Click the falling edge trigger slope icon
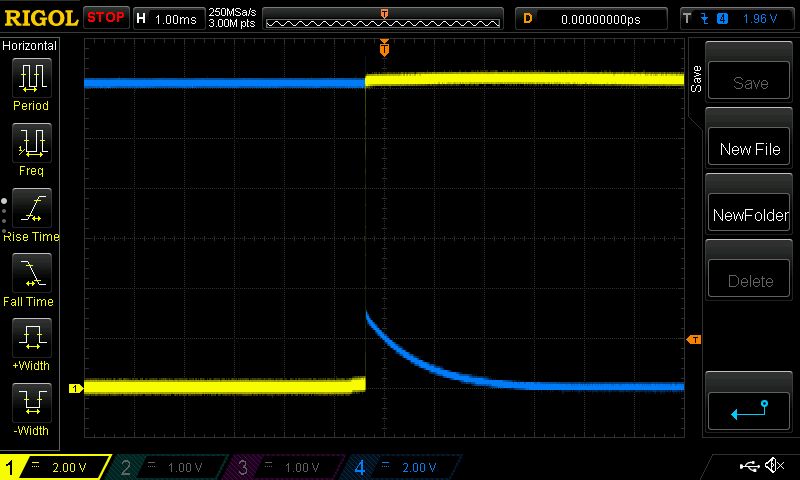Image resolution: width=800 pixels, height=480 pixels. coord(705,19)
